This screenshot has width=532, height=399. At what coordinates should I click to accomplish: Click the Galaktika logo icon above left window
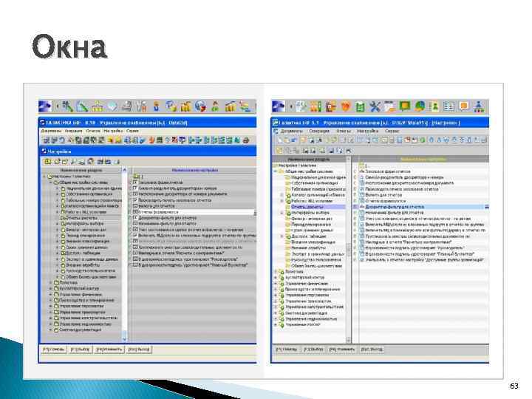pos(45,106)
